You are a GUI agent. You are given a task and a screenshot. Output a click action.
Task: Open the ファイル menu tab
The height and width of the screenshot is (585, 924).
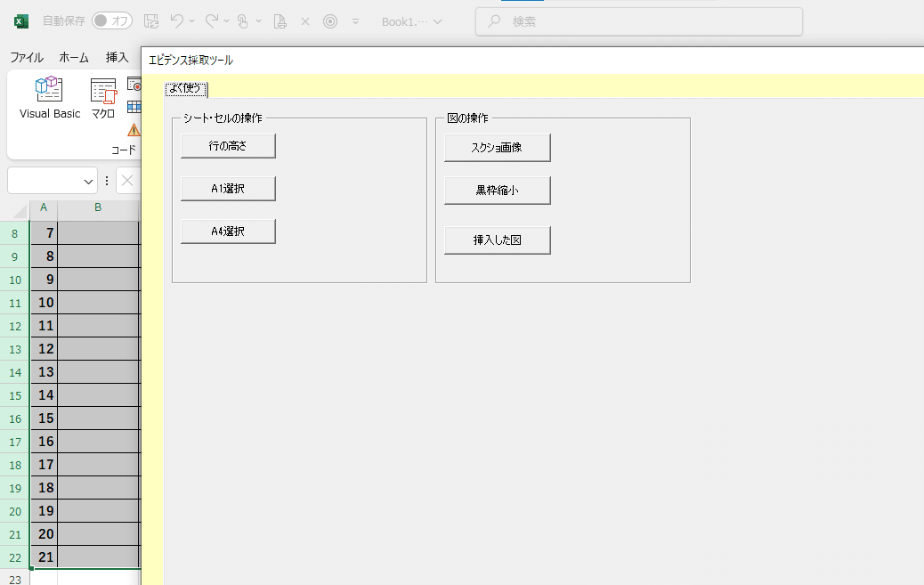click(27, 57)
